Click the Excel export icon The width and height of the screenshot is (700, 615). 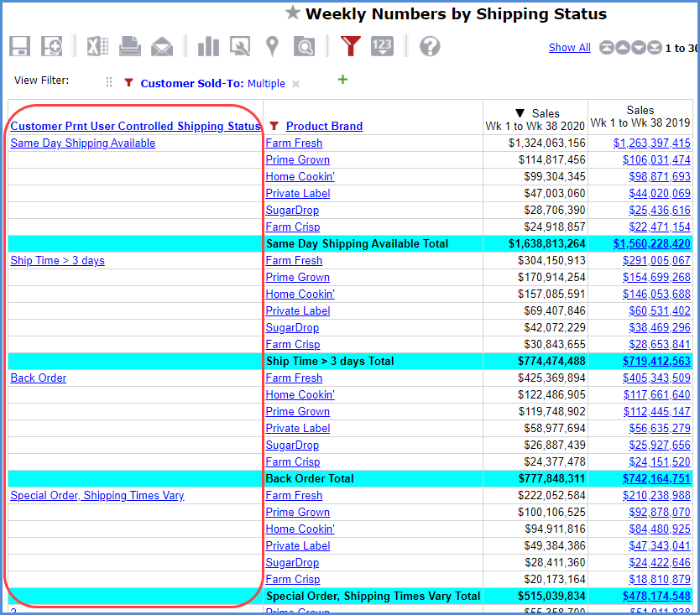[97, 46]
